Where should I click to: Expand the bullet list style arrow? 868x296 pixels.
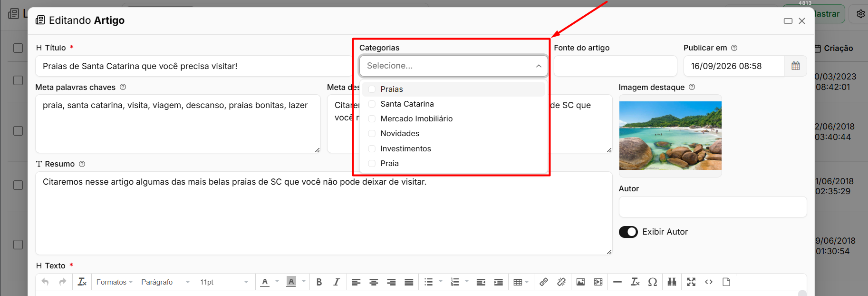coord(441,282)
